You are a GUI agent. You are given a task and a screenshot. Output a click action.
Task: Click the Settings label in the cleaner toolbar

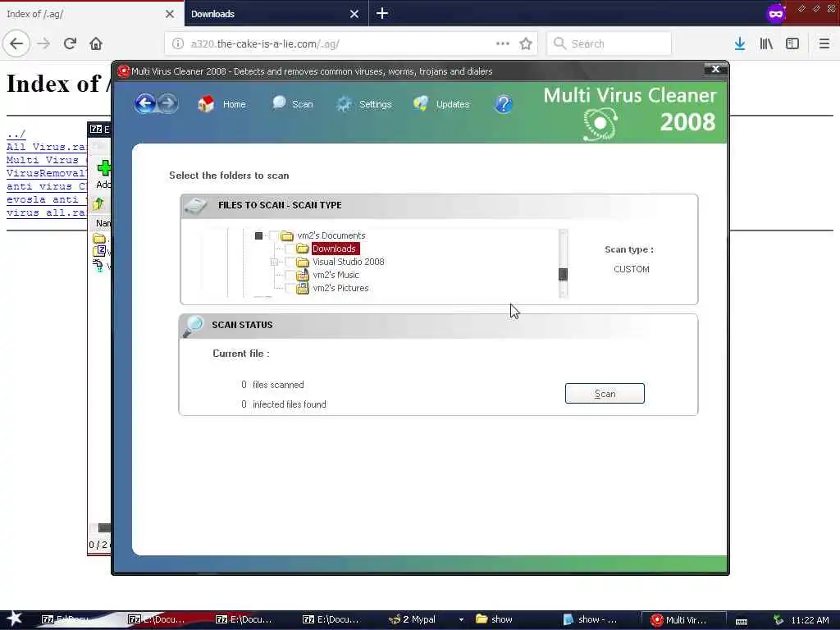pyautogui.click(x=375, y=104)
